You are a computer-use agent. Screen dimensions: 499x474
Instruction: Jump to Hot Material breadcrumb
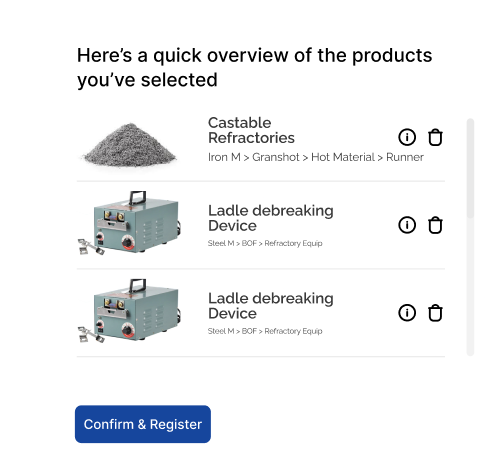click(x=343, y=157)
